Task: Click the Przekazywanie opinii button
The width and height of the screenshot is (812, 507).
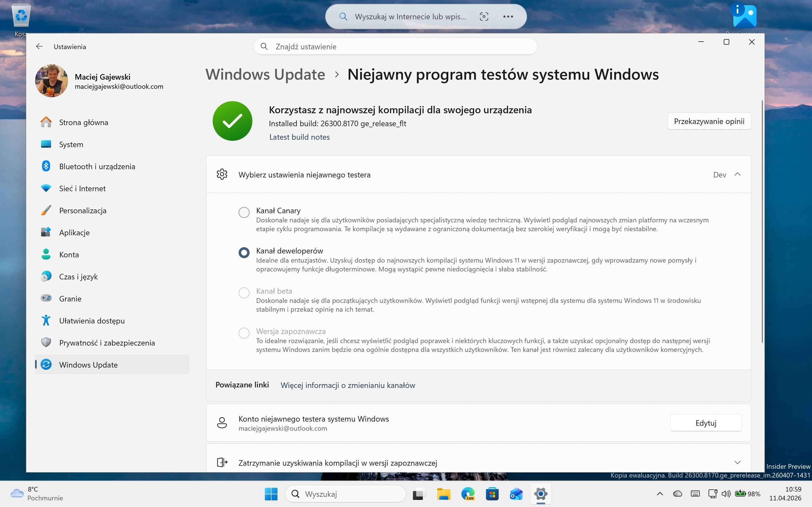Action: (709, 121)
